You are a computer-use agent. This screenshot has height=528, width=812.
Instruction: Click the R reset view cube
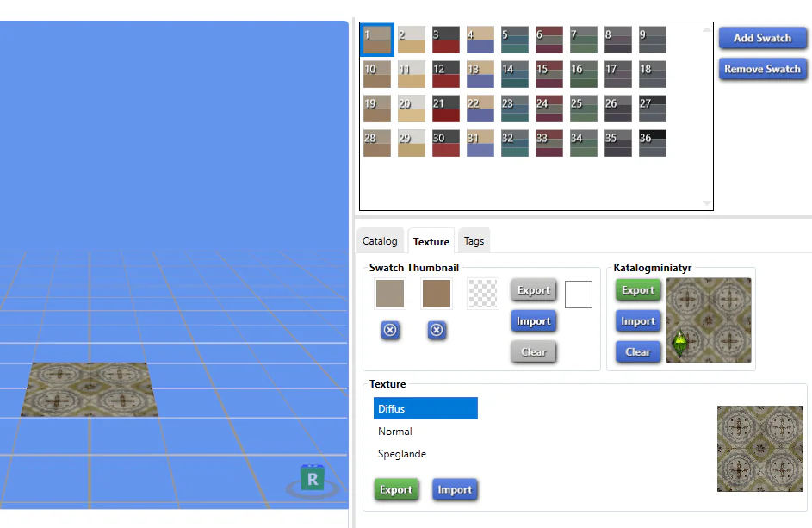pyautogui.click(x=313, y=479)
